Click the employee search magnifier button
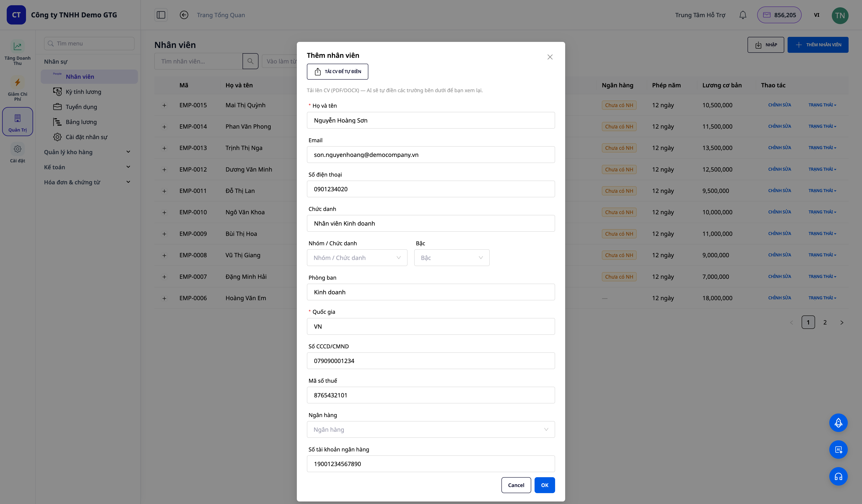 (x=250, y=61)
